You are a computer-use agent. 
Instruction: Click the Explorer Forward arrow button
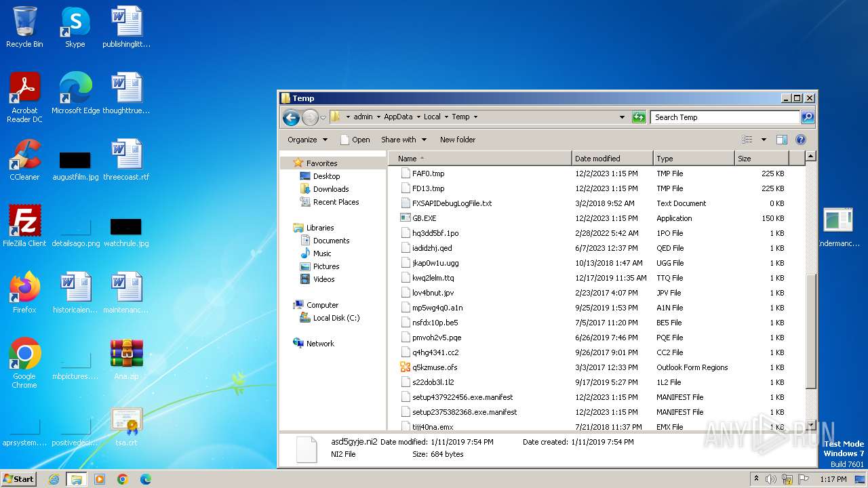pos(310,117)
